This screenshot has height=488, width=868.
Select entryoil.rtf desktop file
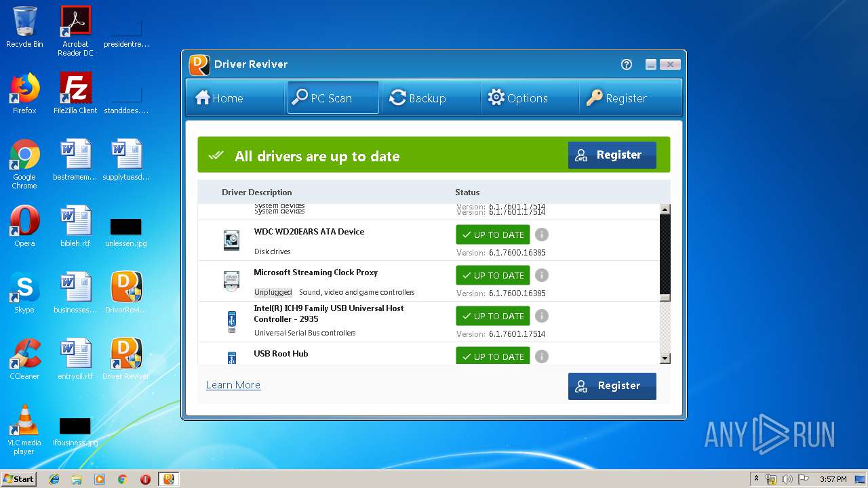coord(75,359)
